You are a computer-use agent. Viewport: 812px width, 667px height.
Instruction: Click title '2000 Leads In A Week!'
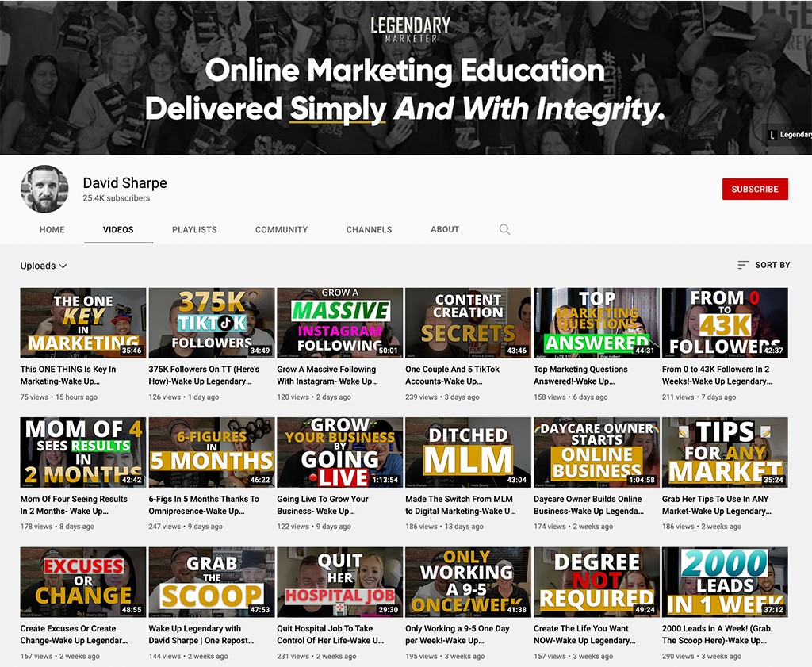[x=716, y=634]
